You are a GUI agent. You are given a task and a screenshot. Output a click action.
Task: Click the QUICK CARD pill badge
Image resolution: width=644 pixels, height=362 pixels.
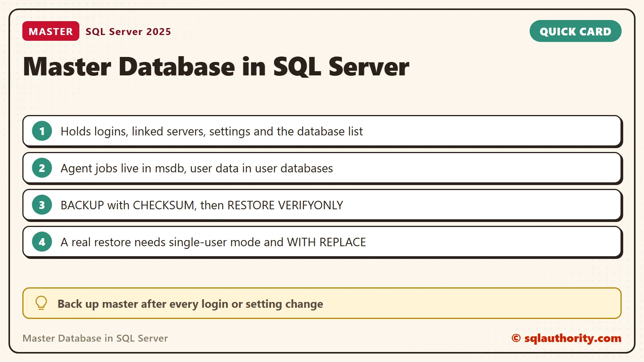pos(575,31)
